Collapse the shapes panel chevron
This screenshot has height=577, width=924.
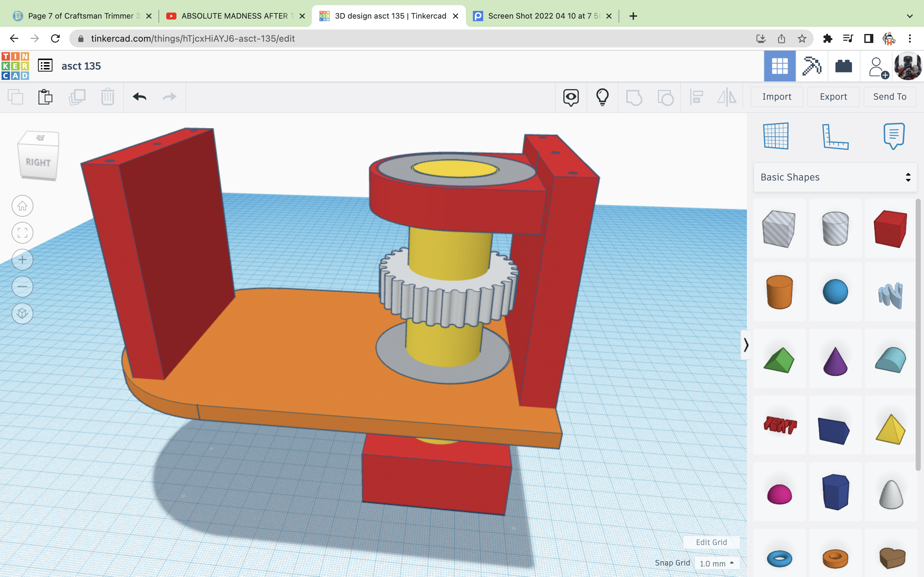[746, 345]
